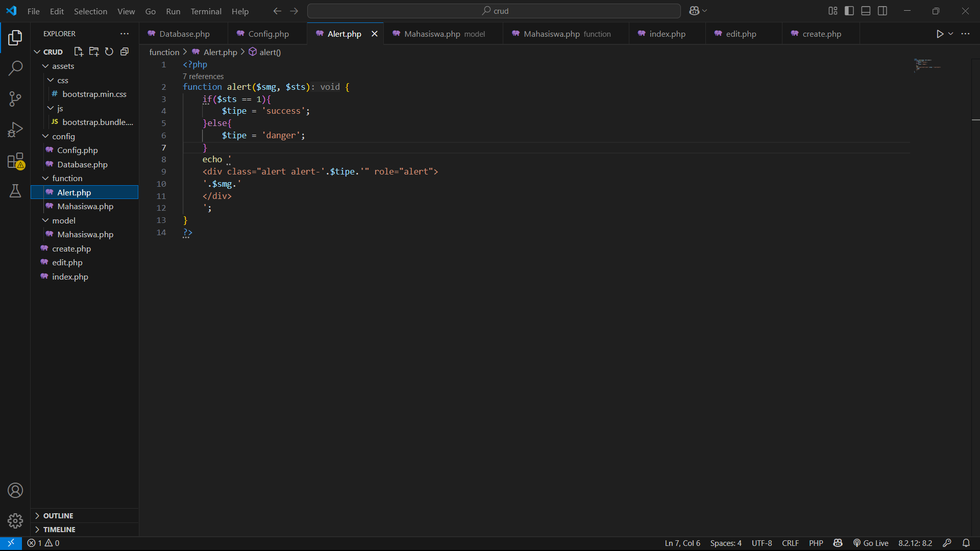Open the Terminal menu
This screenshot has height=551, width=980.
(206, 11)
